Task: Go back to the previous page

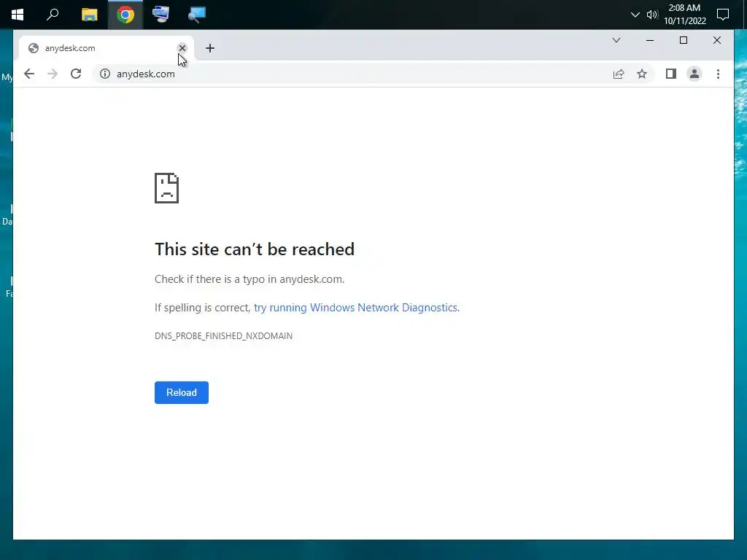Action: pyautogui.click(x=29, y=74)
